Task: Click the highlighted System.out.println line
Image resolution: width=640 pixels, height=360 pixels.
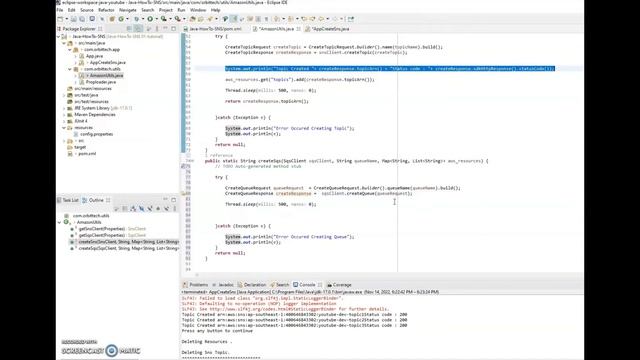Action: pyautogui.click(x=390, y=69)
